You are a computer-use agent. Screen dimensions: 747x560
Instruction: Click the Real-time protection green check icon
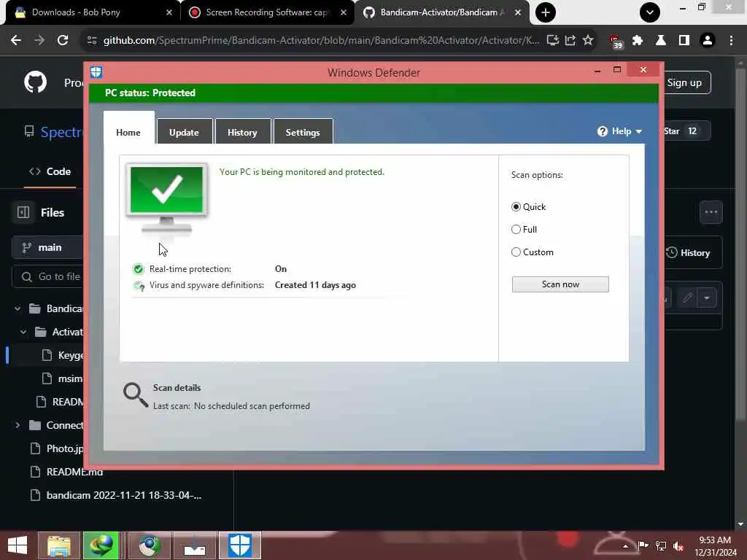138,269
